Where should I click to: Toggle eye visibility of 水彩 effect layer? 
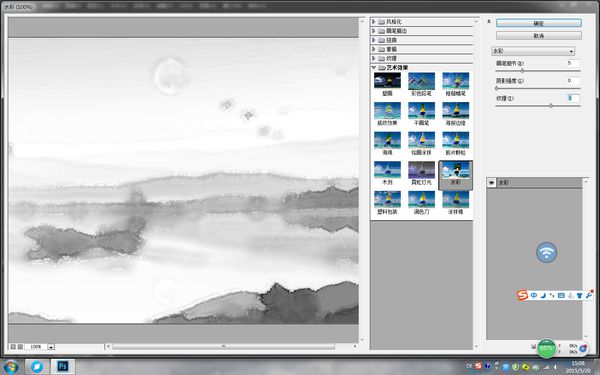click(492, 183)
